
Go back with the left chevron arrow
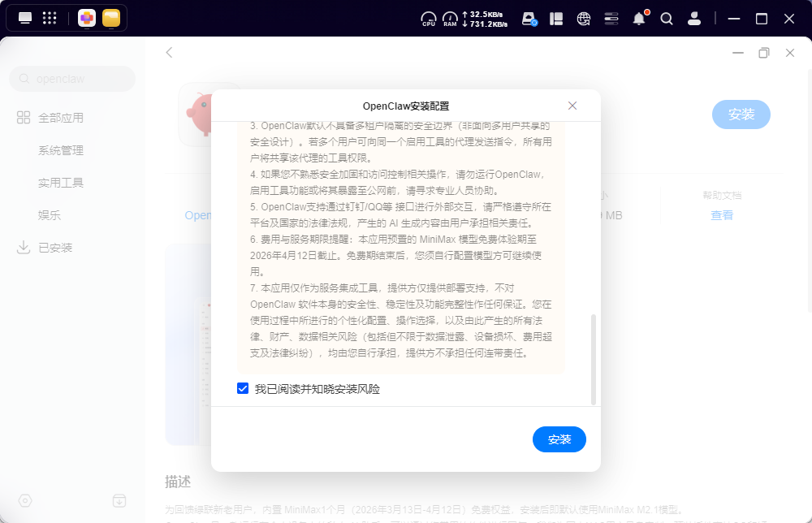[169, 53]
